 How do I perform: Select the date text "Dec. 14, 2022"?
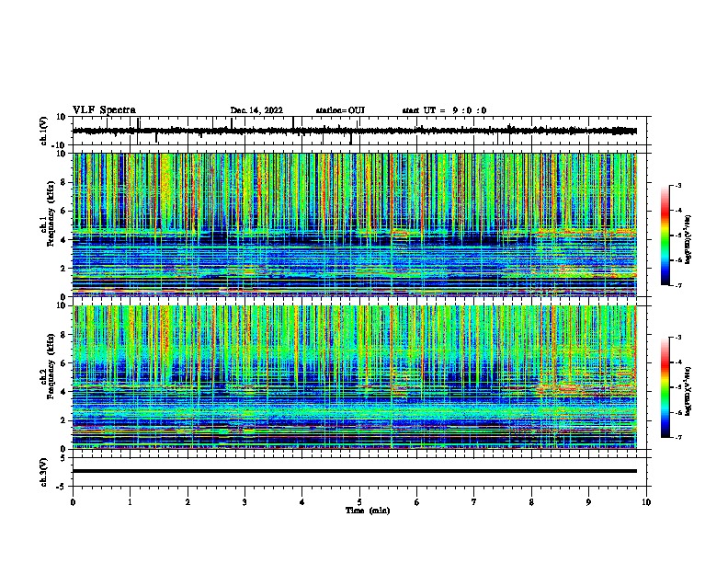[x=256, y=110]
